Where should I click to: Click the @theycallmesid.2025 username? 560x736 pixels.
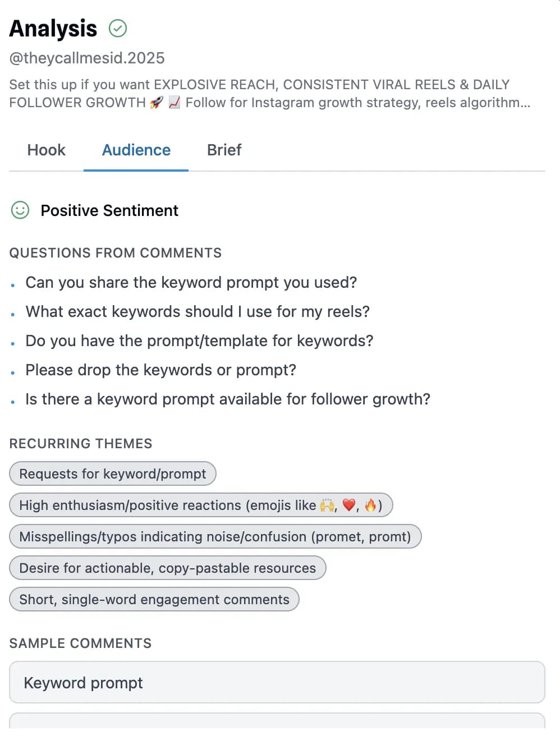click(87, 58)
